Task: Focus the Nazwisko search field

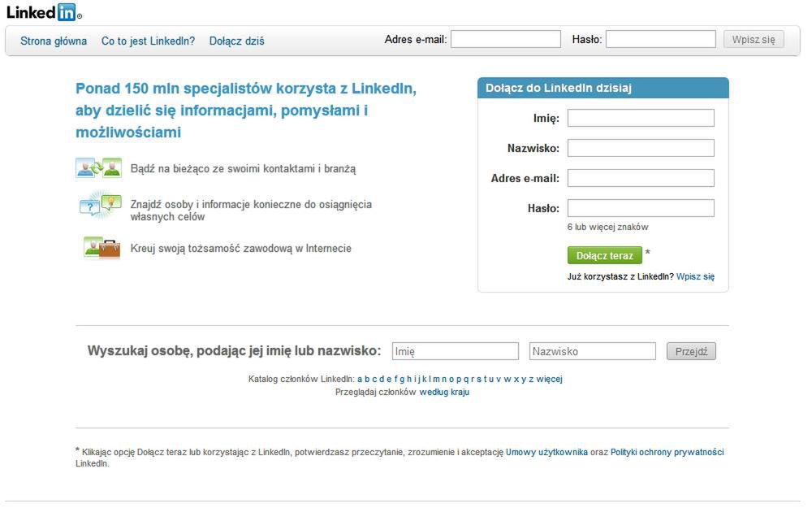Action: (593, 351)
